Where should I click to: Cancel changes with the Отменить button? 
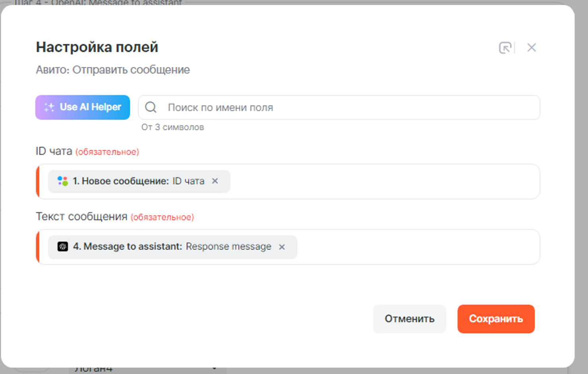pyautogui.click(x=409, y=319)
